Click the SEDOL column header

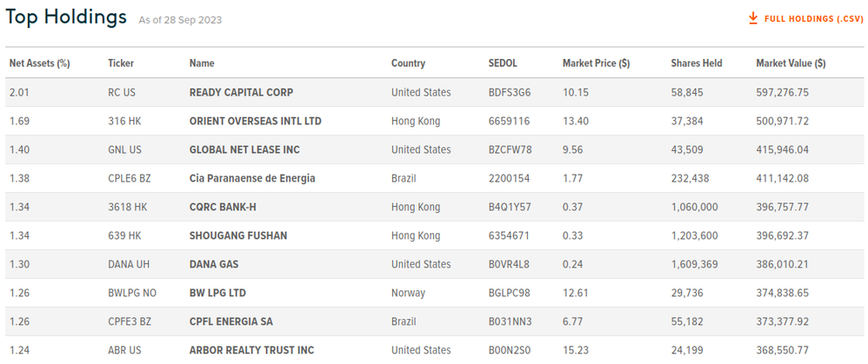[x=504, y=63]
